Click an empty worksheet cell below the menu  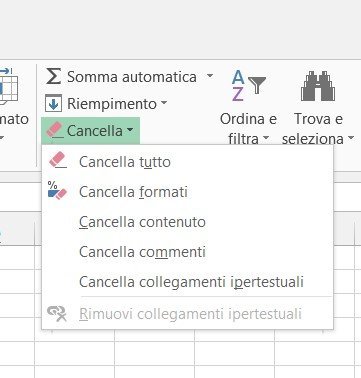coord(154,354)
